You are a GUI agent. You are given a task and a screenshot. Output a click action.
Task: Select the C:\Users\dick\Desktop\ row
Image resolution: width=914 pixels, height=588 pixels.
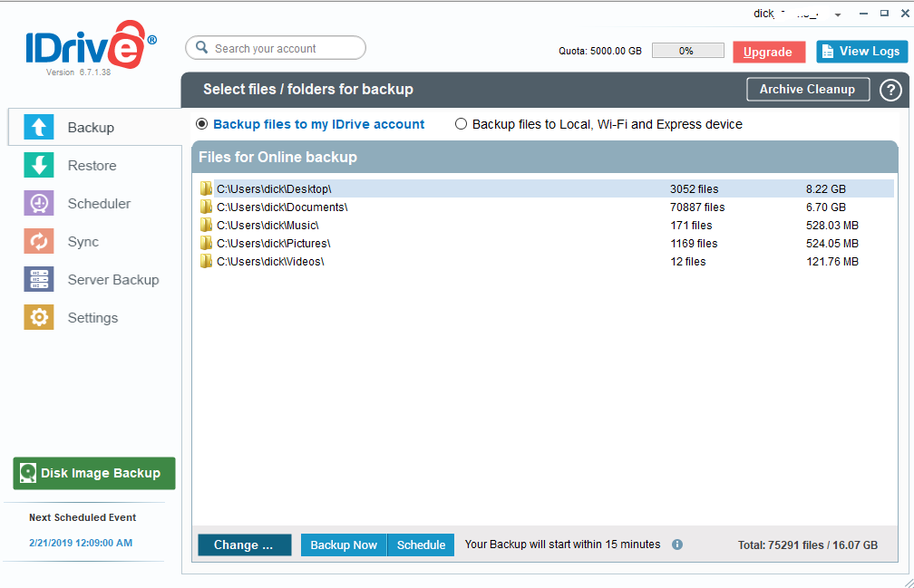coord(546,188)
